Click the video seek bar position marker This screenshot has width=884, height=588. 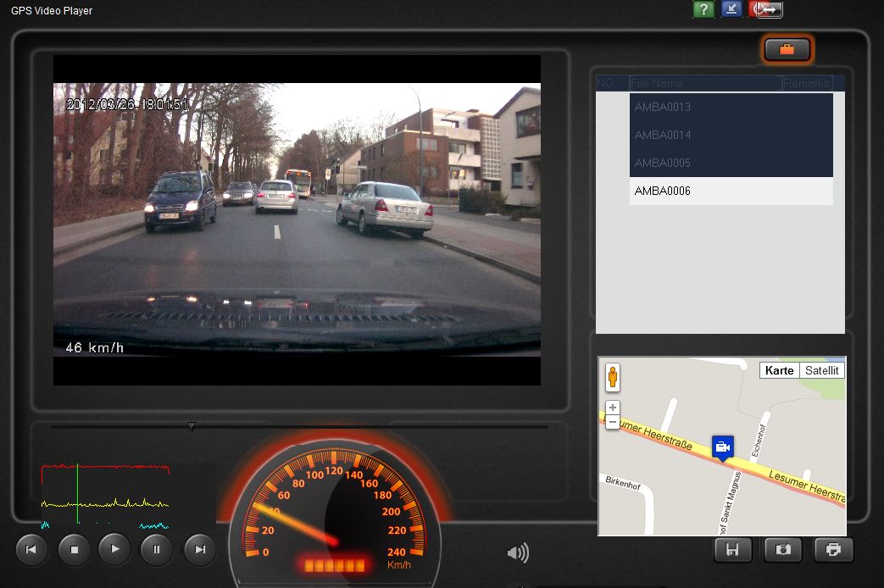pos(192,427)
